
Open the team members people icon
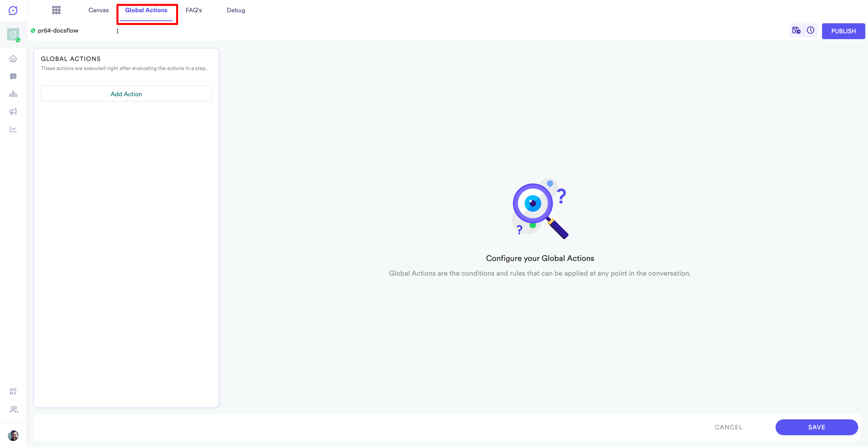click(x=13, y=409)
